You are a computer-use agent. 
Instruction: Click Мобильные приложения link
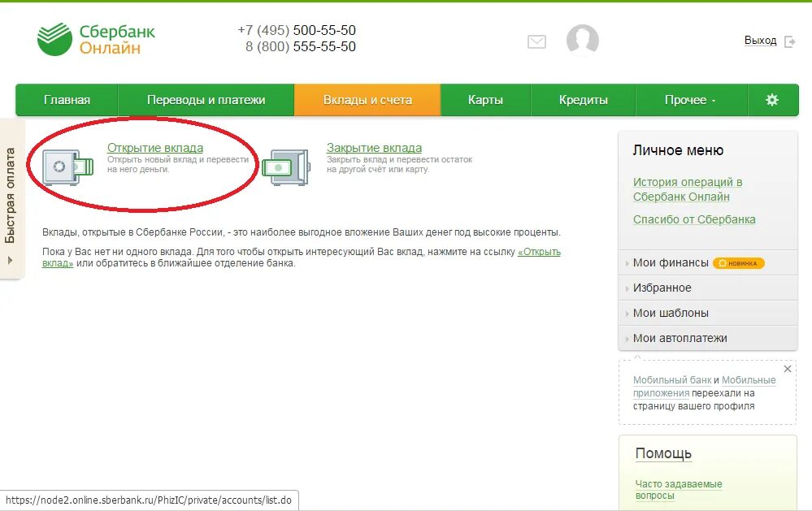point(749,380)
